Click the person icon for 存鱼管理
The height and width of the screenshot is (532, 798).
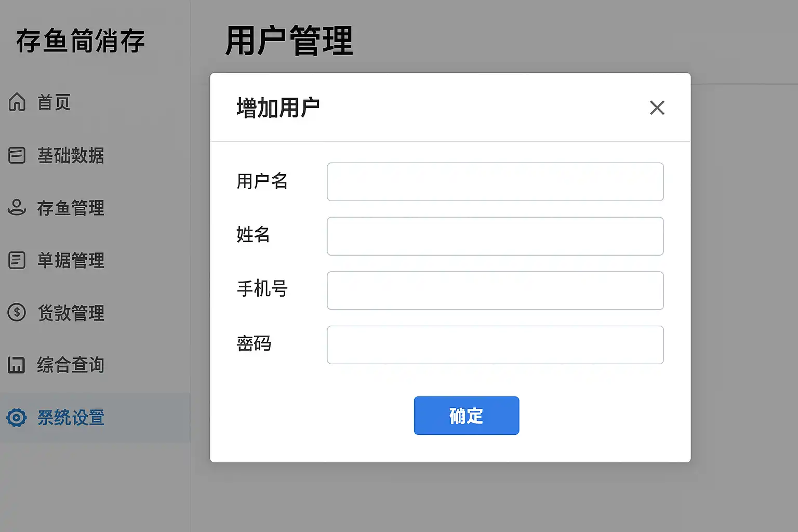[x=17, y=207]
